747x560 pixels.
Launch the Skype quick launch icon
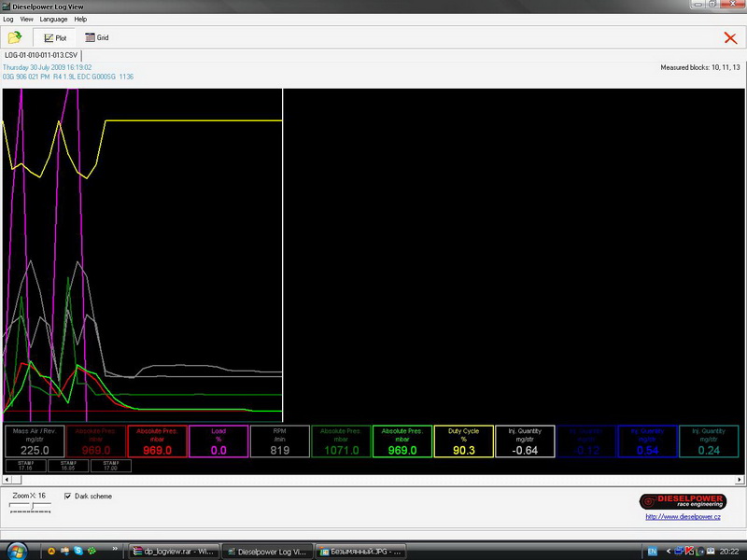[x=78, y=551]
